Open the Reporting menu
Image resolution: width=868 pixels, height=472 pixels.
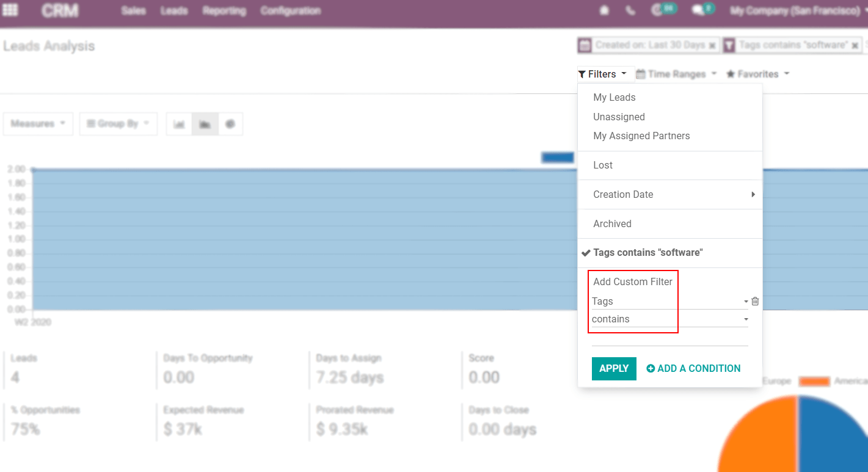(224, 11)
